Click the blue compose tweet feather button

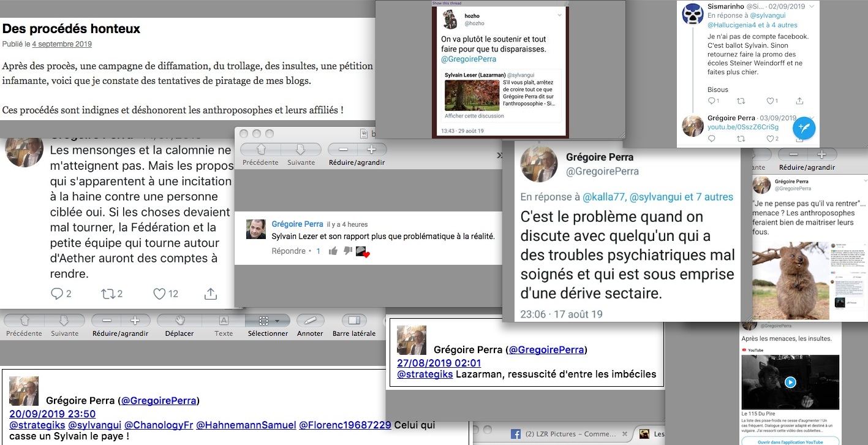click(x=803, y=127)
